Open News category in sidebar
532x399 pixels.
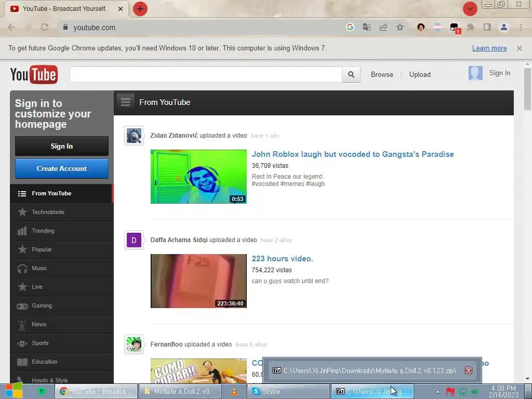coord(61,324)
